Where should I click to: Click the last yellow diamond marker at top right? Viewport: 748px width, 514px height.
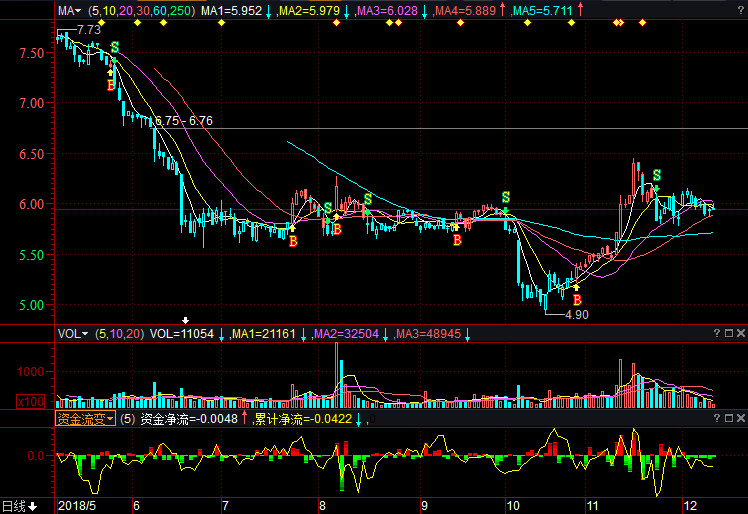pyautogui.click(x=642, y=22)
